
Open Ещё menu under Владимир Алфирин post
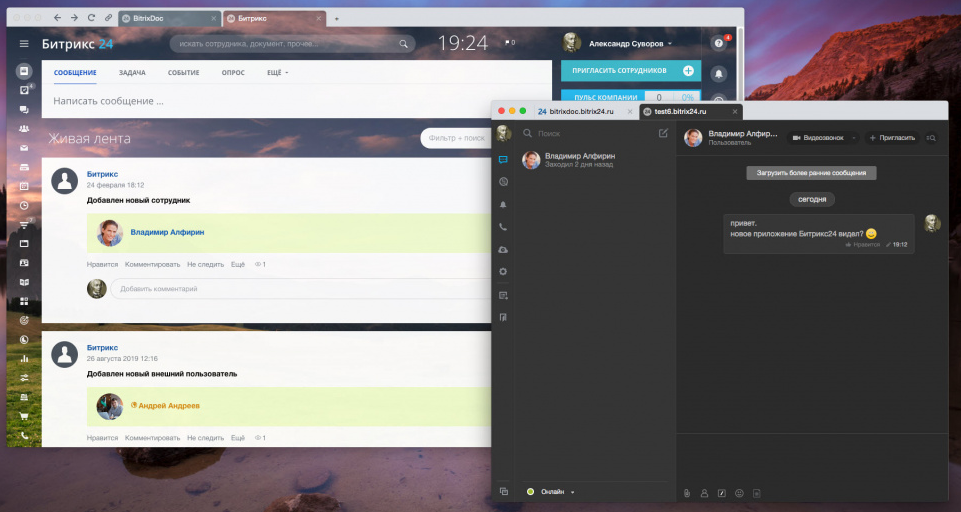click(x=238, y=264)
